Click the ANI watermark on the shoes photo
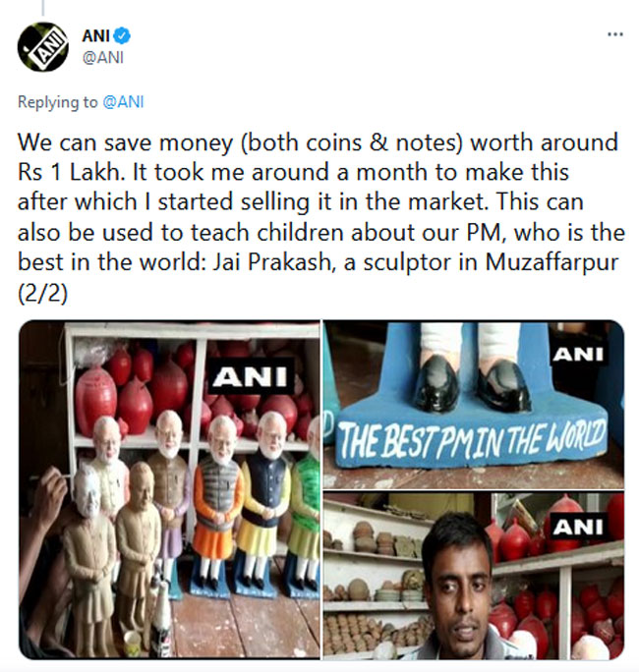The image size is (639, 672). click(578, 355)
